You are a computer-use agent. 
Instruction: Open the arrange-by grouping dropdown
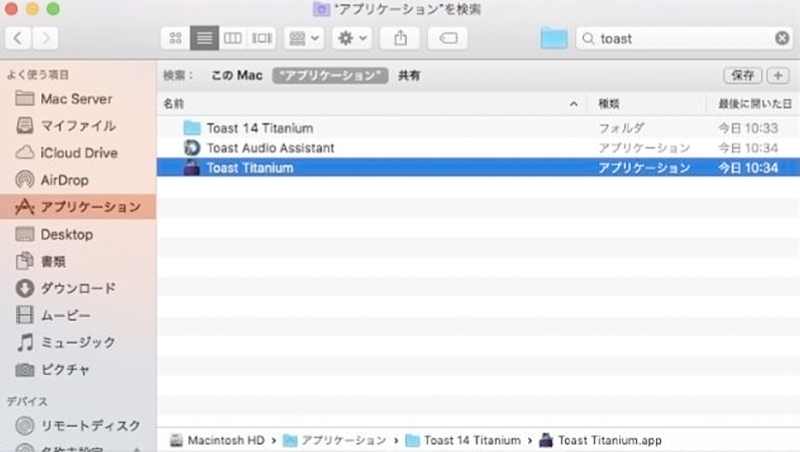(x=304, y=38)
